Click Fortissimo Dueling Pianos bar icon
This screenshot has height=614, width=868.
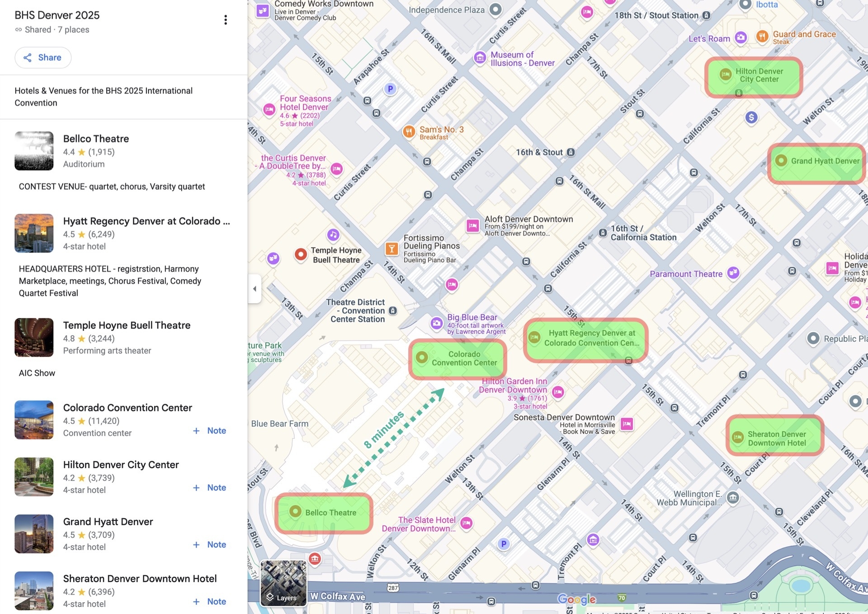pyautogui.click(x=392, y=248)
